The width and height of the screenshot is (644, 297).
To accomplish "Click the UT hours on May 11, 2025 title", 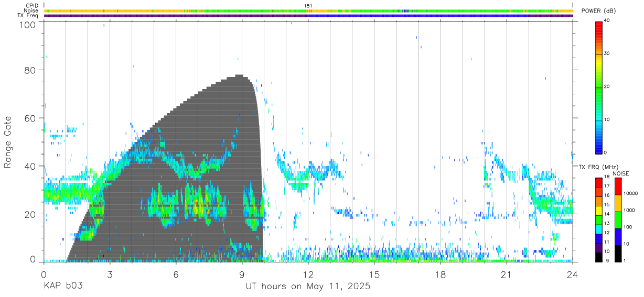I will point(308,287).
